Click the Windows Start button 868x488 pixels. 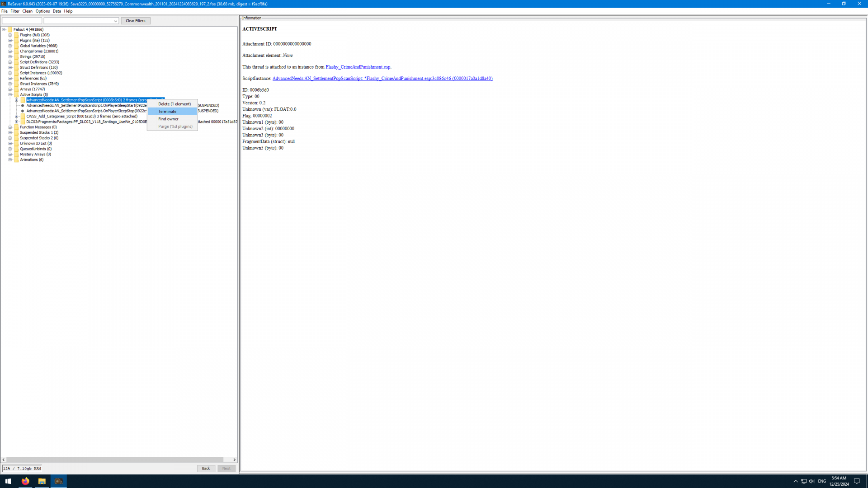[8, 481]
